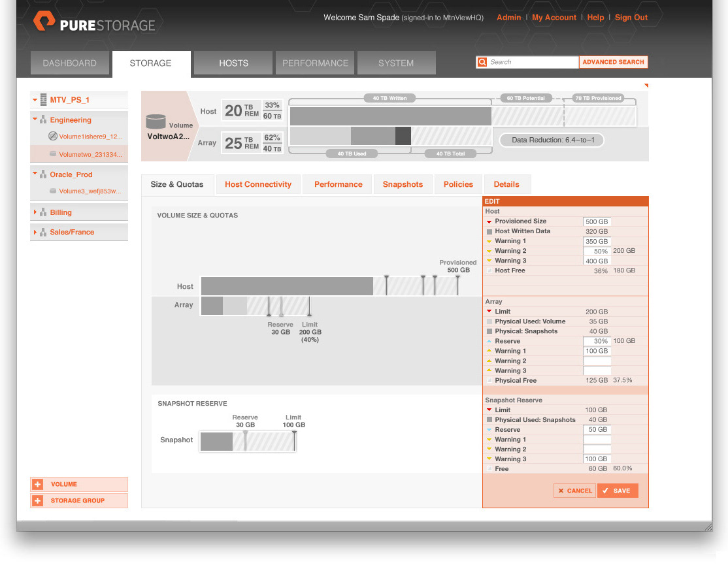Click the Sign Out link
The height and width of the screenshot is (569, 728).
[631, 18]
